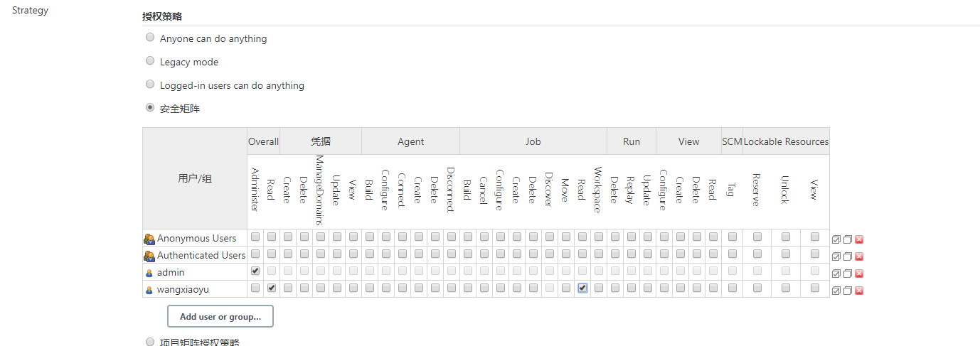Check Agent Connect for Authenticated Users

point(403,254)
